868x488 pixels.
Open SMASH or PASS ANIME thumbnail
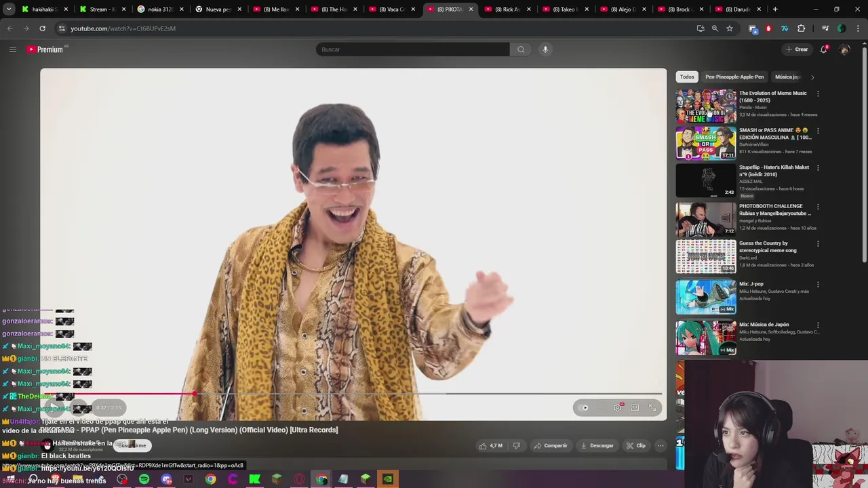[706, 143]
